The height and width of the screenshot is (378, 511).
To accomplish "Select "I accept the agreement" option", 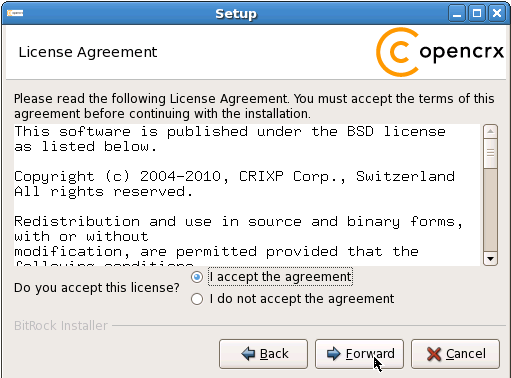I will coord(197,277).
